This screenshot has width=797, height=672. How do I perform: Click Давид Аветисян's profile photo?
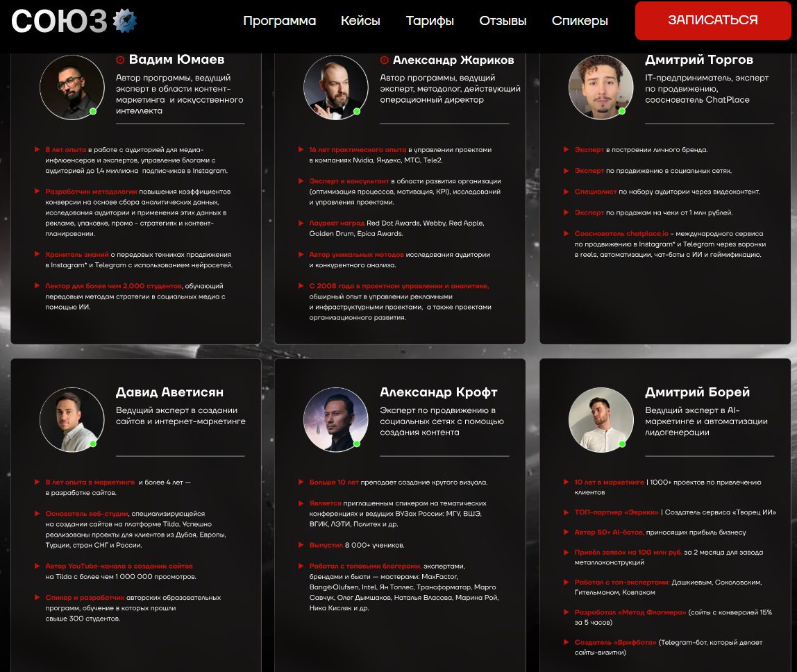coord(72,420)
